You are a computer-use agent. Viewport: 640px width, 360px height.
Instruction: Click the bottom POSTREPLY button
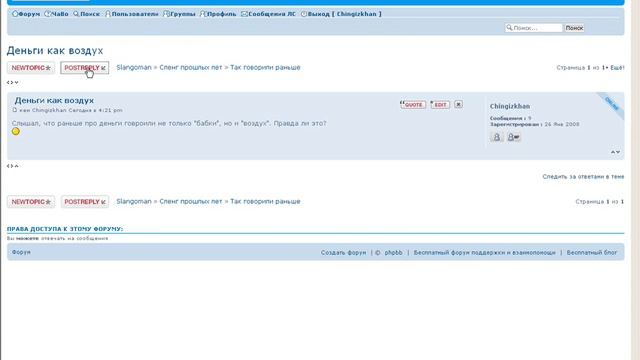[x=84, y=202]
